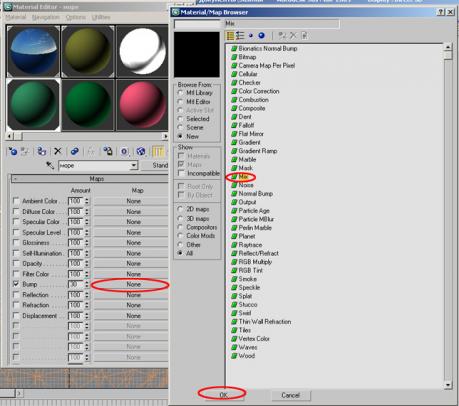The image size is (459, 406).
Task: Click the OK button
Action: pyautogui.click(x=224, y=395)
